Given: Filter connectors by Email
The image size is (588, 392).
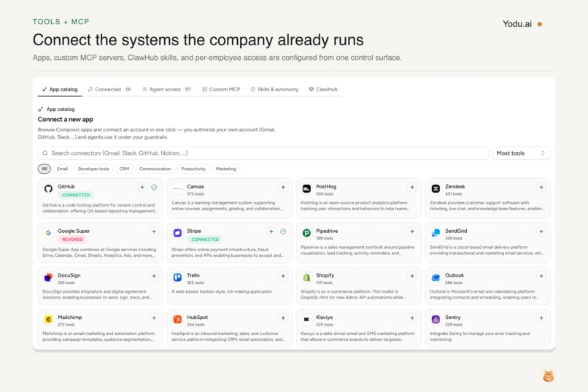Looking at the screenshot, I should click(x=62, y=169).
